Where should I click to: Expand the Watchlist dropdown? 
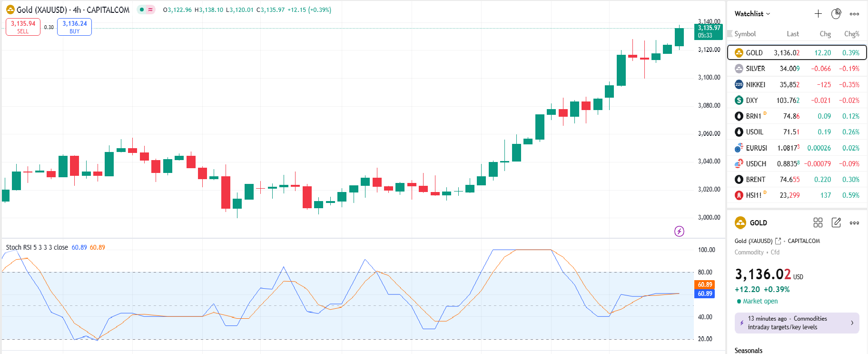(752, 14)
